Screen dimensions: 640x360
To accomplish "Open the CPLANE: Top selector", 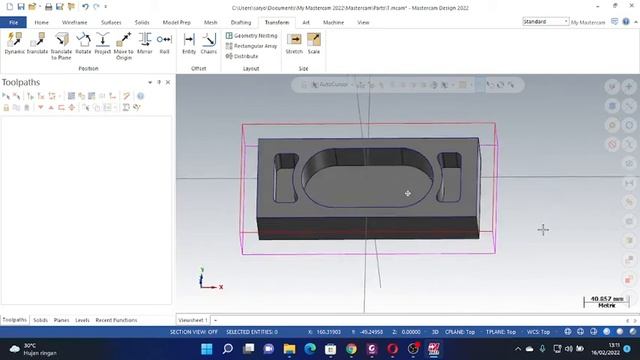I will 460,332.
